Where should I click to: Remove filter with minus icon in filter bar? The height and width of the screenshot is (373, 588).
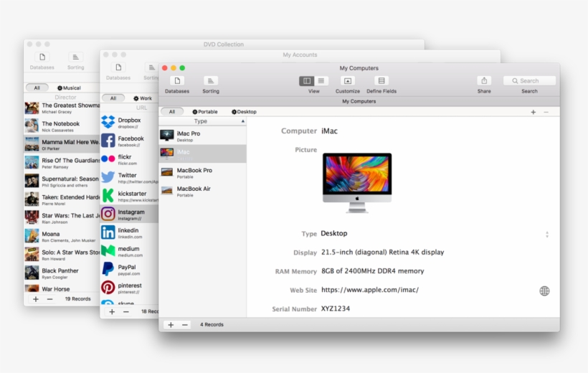(546, 112)
